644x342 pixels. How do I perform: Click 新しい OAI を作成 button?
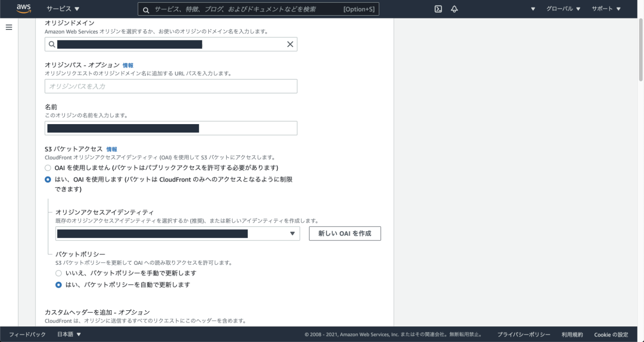tap(345, 234)
